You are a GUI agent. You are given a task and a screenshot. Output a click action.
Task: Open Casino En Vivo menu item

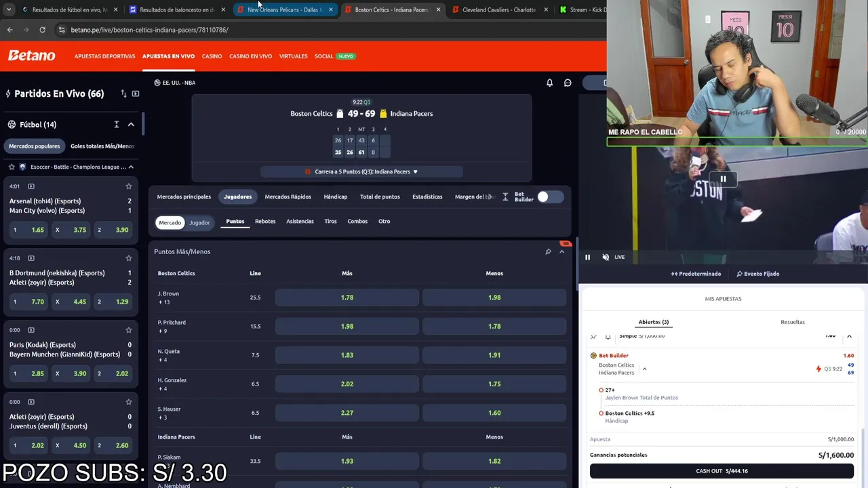point(250,56)
